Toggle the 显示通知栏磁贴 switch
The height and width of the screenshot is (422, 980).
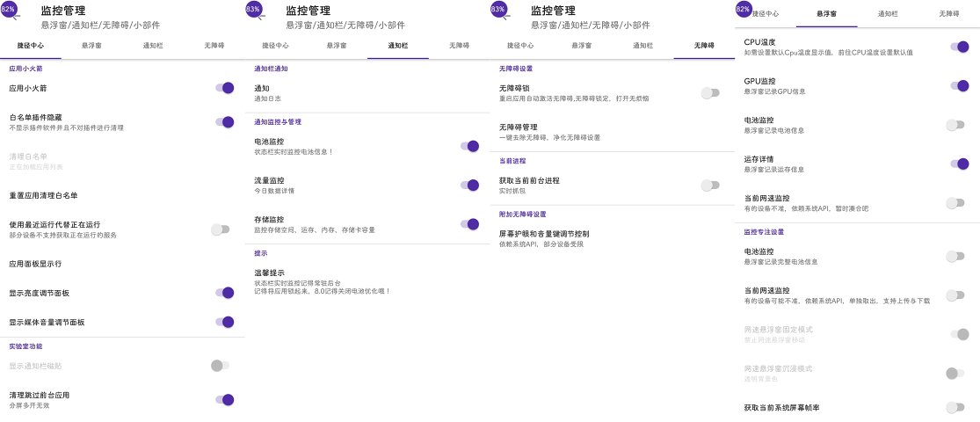220,366
